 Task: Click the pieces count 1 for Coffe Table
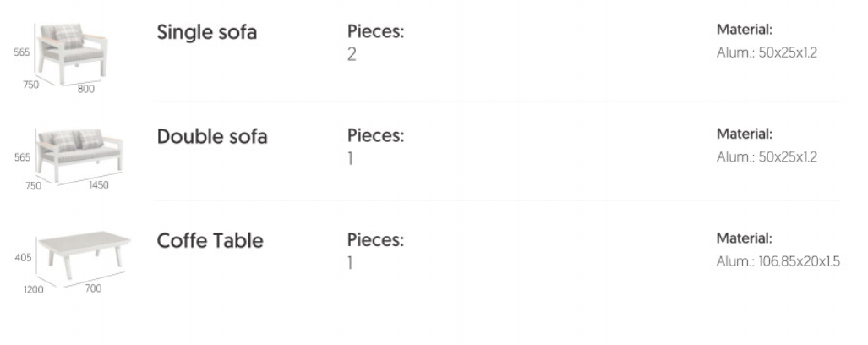tap(350, 263)
